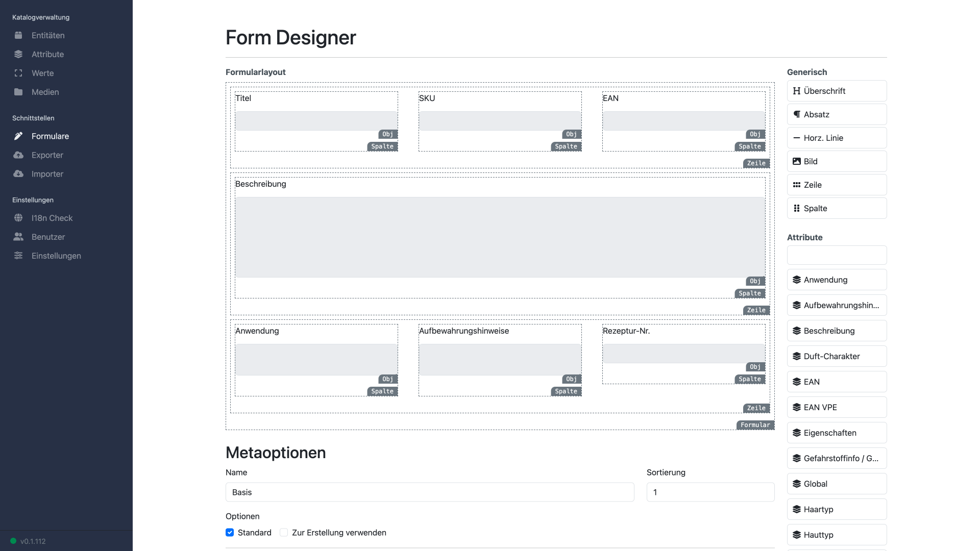Open the Formulare menu item
This screenshot has width=980, height=551.
[x=50, y=136]
